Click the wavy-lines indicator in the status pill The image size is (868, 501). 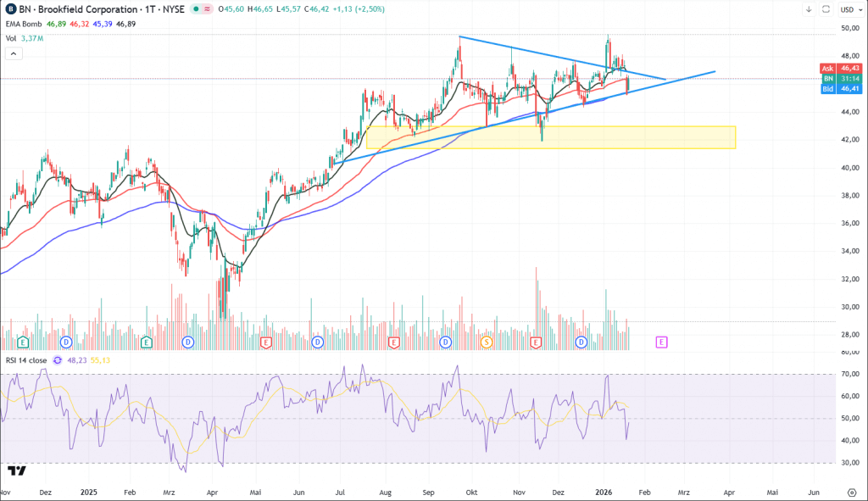click(x=208, y=9)
